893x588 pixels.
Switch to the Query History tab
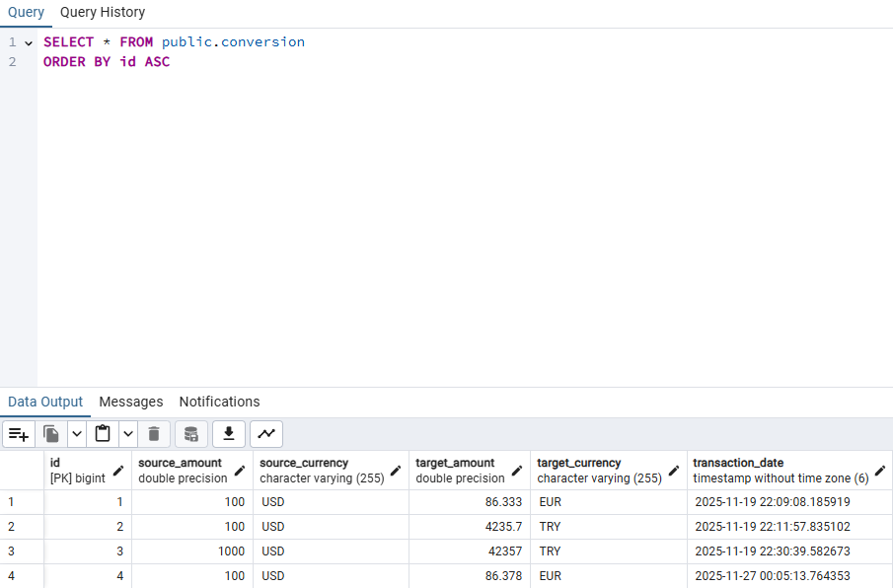[x=103, y=13]
